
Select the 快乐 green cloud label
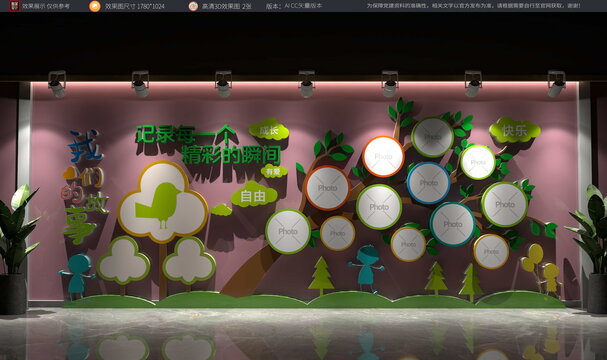pyautogui.click(x=514, y=130)
